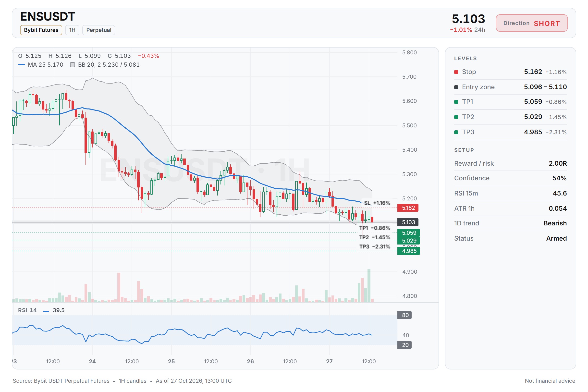
Task: Click the MA 25 blue line legend marker
Action: pos(22,65)
